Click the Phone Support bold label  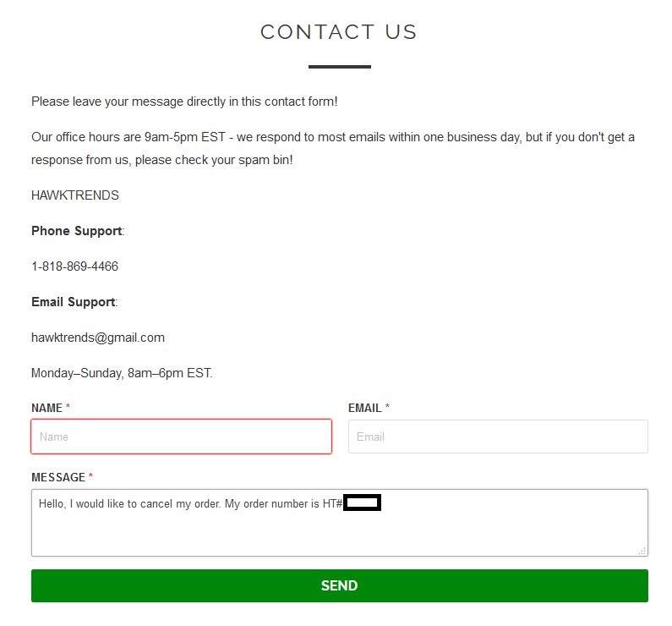[76, 231]
